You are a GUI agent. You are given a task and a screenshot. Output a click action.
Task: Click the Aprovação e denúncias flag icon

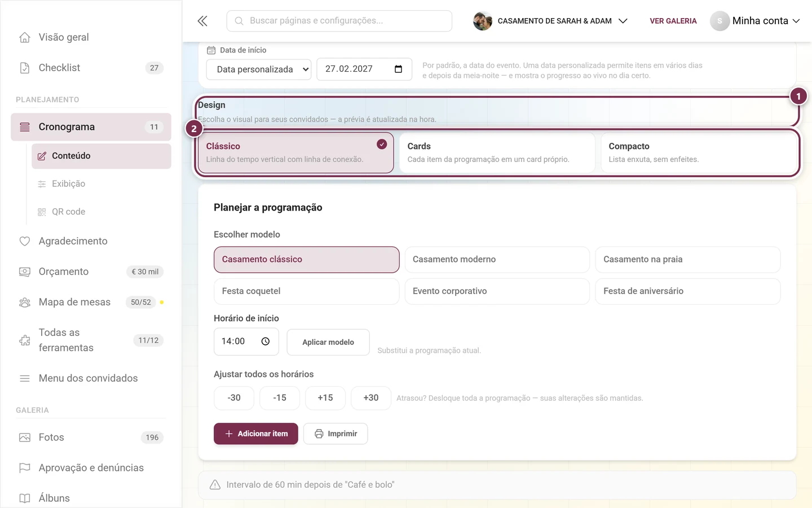25,468
